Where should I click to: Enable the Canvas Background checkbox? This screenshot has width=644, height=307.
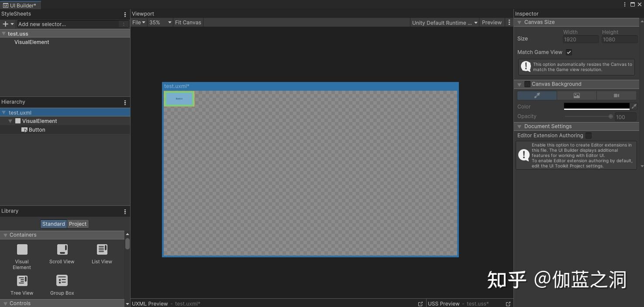click(527, 84)
